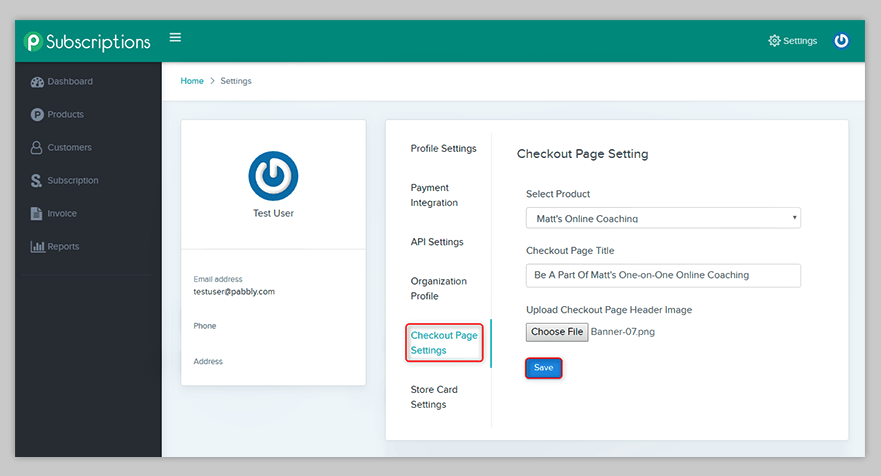Open the Organization Profile tab

point(439,288)
